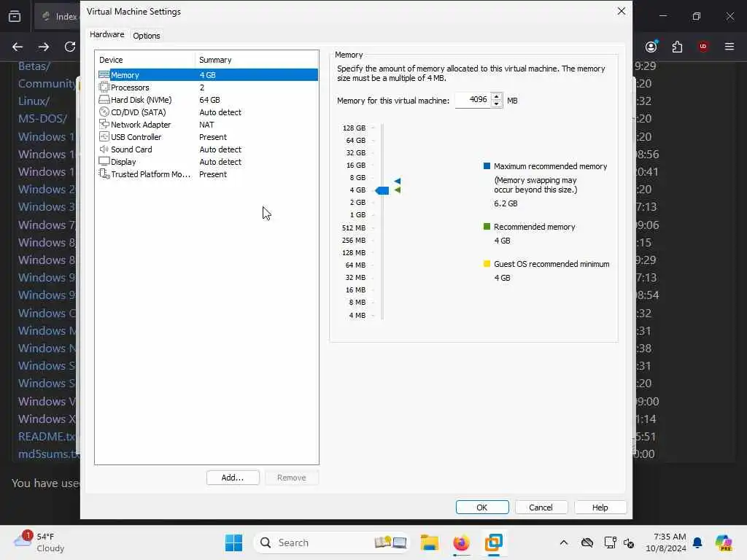Viewport: 747px width, 560px height.
Task: Click the uBlock Origin extension icon
Action: tap(703, 46)
